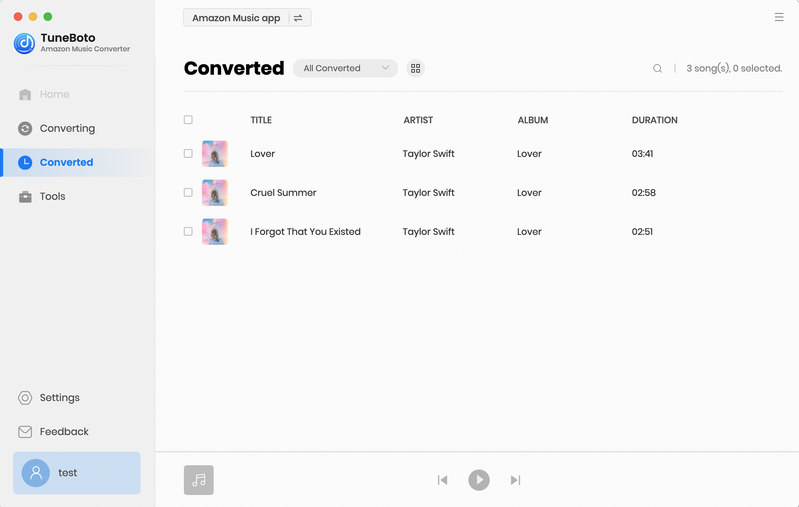The image size is (799, 507).
Task: Check the box for Lover song
Action: pyautogui.click(x=188, y=153)
